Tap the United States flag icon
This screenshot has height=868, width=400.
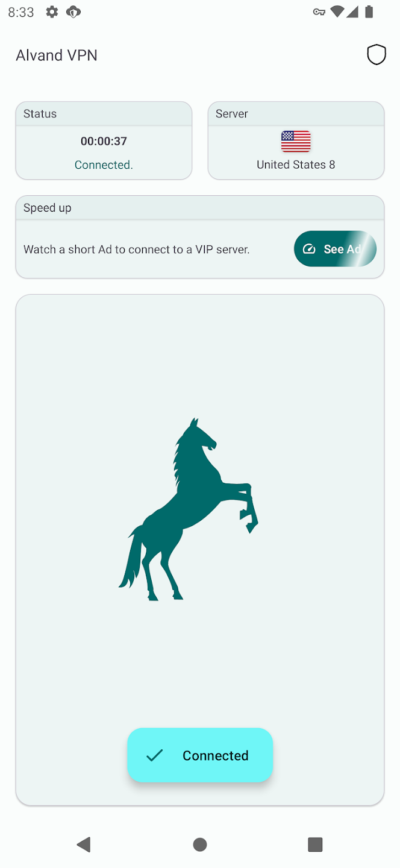click(296, 142)
